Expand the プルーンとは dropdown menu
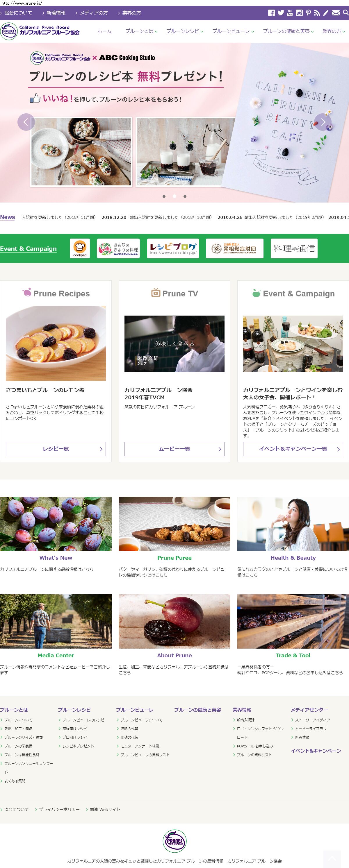Screen dimensions: 349x868 141,31
